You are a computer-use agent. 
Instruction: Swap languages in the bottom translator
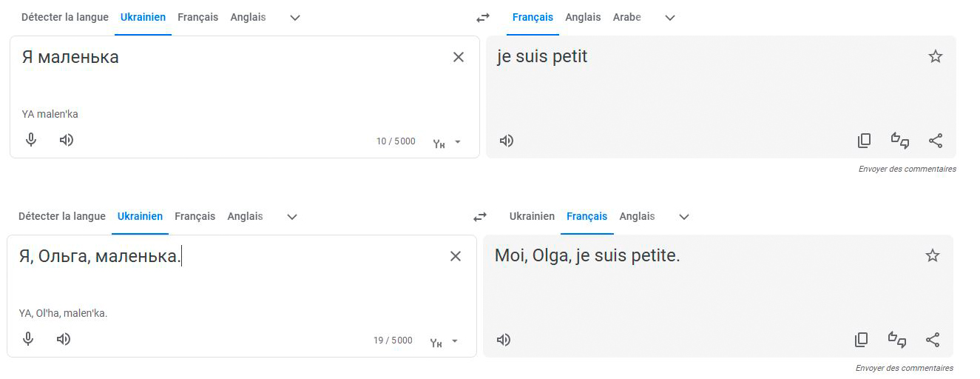pyautogui.click(x=480, y=217)
